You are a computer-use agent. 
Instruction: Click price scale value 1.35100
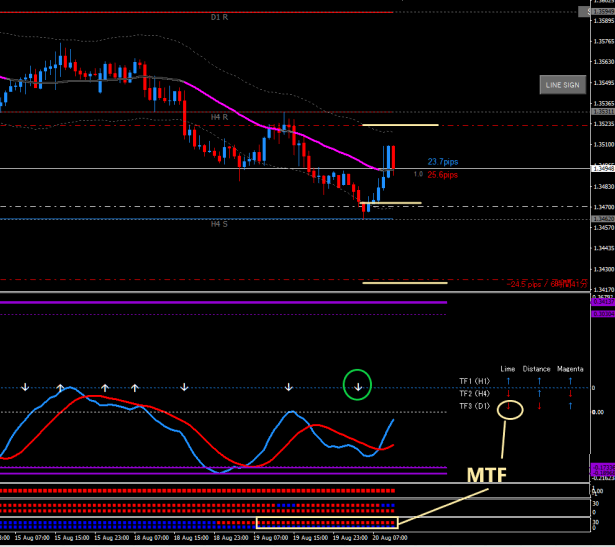pos(603,145)
